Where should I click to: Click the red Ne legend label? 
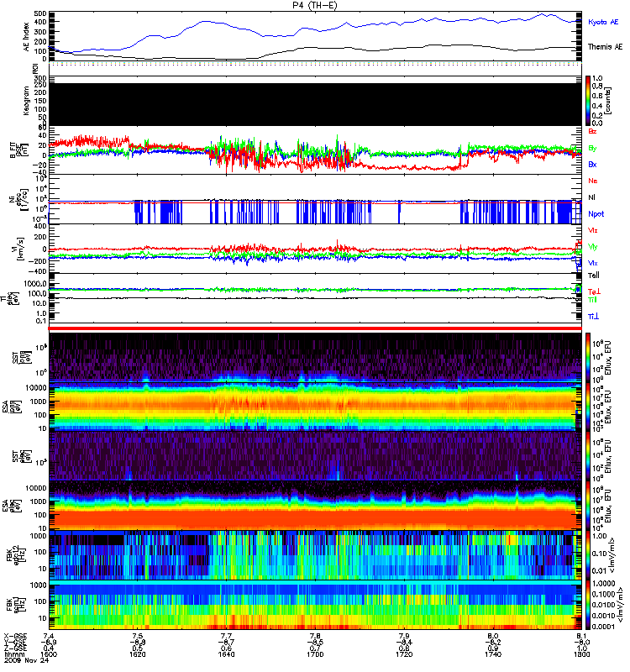pyautogui.click(x=593, y=181)
